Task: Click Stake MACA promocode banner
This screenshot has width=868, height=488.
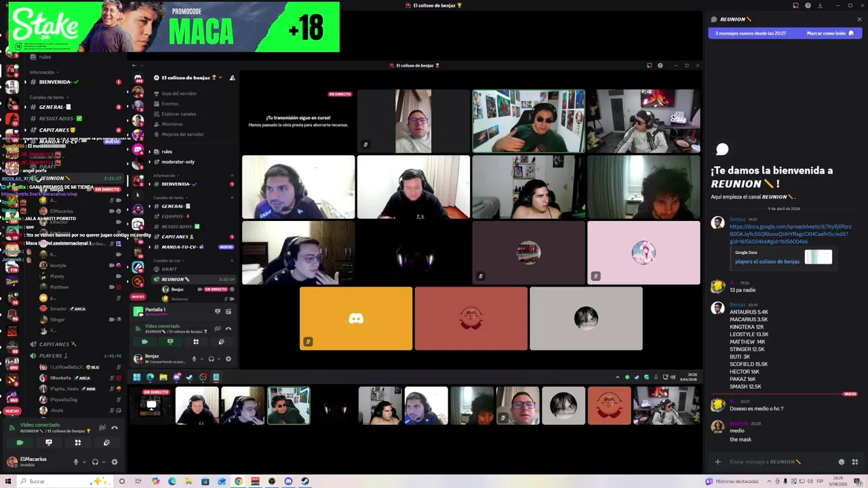Action: point(174,27)
